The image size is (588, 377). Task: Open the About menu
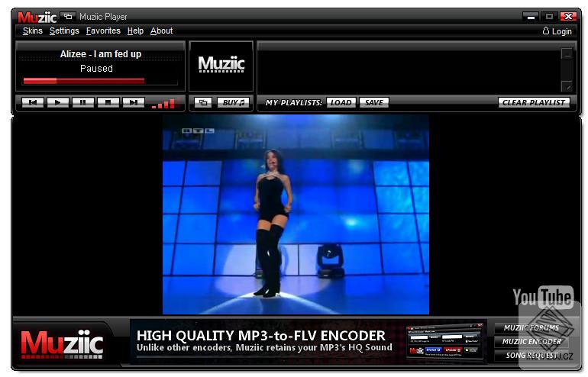click(162, 31)
